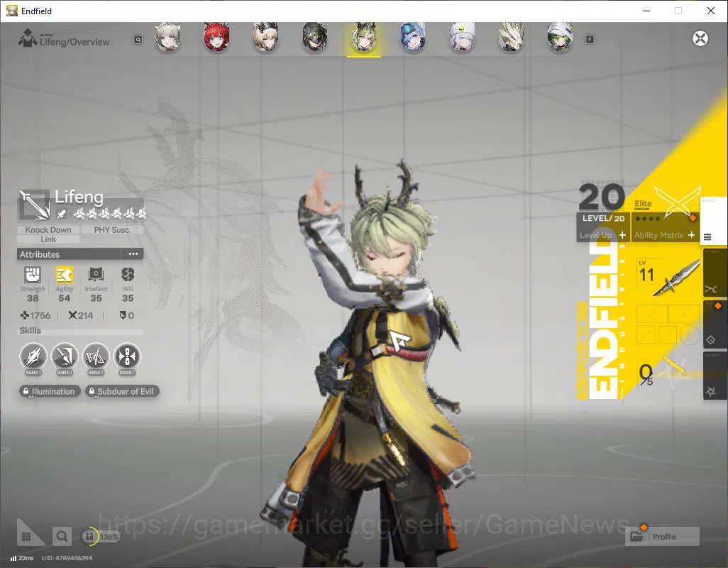This screenshot has height=568, width=728.
Task: Click the Elite promotion emblem
Action: point(678,201)
